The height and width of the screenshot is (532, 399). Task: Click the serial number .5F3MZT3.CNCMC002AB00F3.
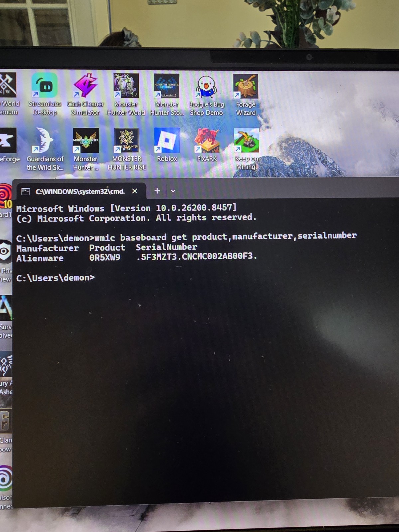pyautogui.click(x=197, y=256)
